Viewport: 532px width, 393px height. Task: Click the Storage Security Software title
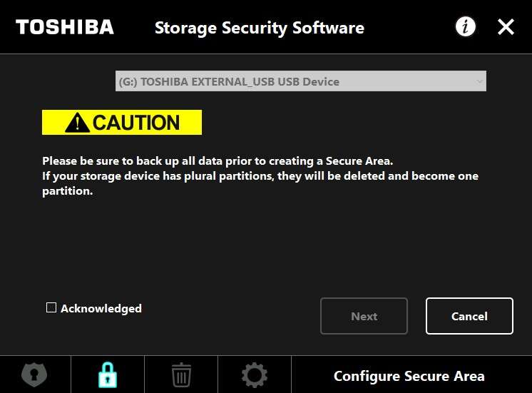[x=259, y=28]
